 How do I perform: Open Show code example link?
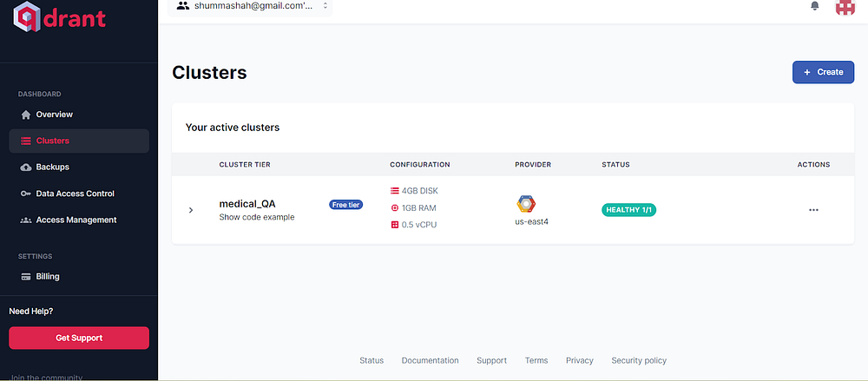click(x=256, y=217)
